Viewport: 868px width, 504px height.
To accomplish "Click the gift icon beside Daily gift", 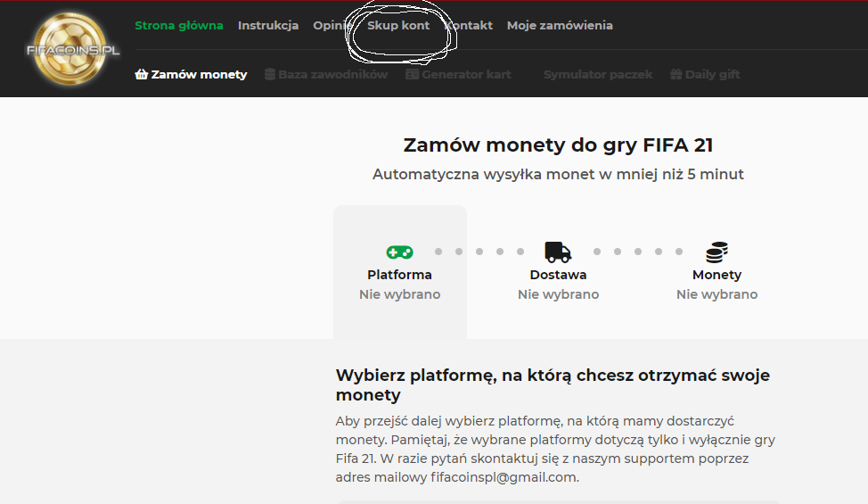I will pos(676,74).
